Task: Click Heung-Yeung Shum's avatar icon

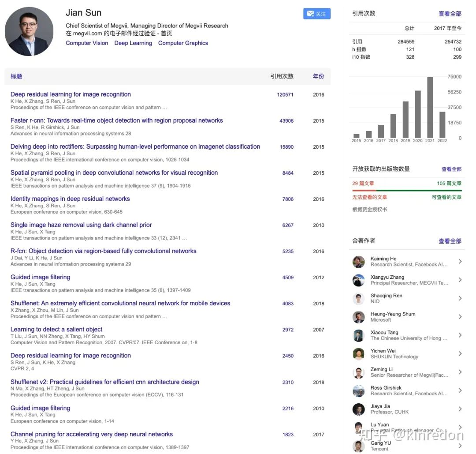Action: [x=358, y=317]
